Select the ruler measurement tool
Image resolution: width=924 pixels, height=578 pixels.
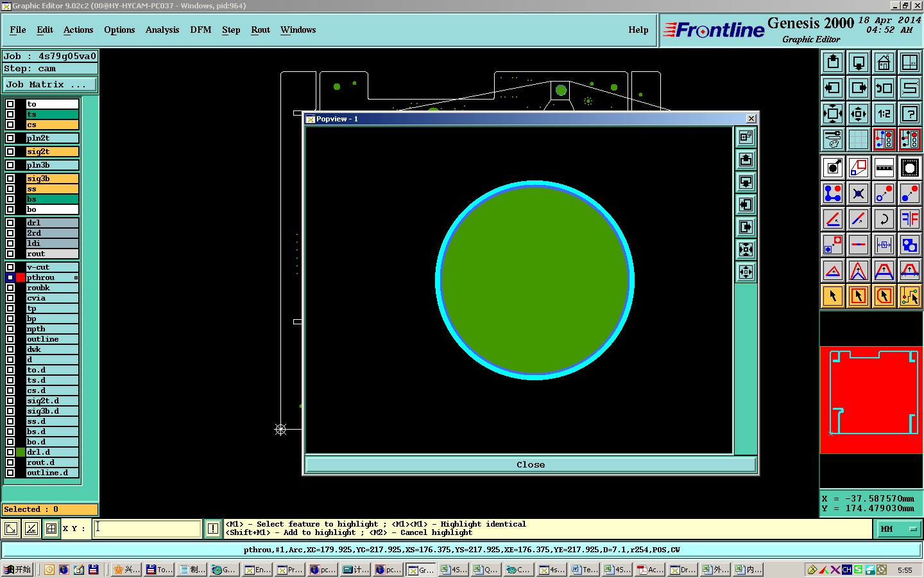coord(884,168)
